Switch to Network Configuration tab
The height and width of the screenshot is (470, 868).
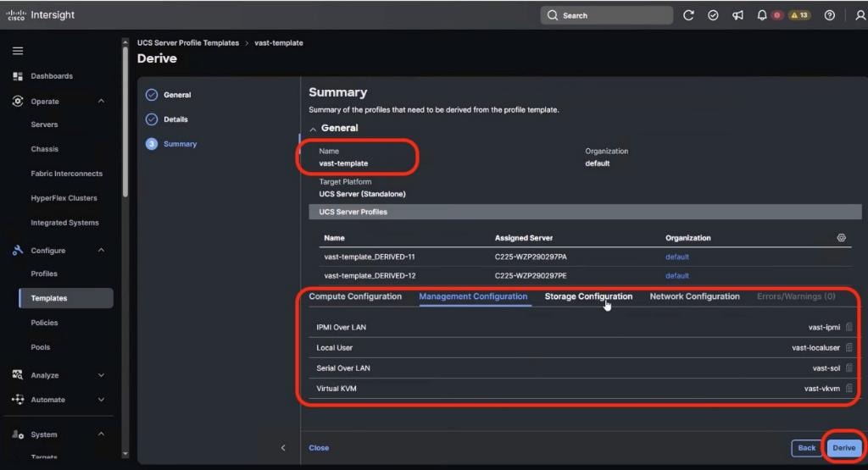coord(695,296)
